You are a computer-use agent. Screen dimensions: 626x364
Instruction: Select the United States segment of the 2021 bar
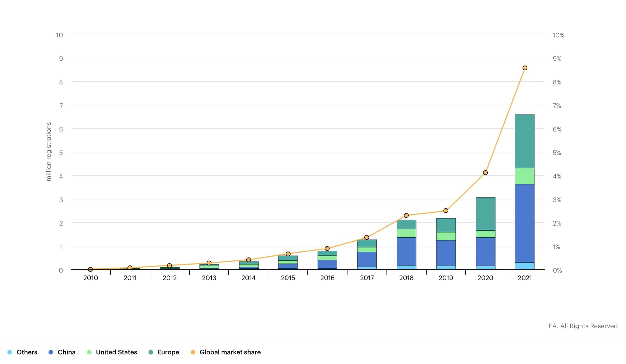[x=524, y=176]
